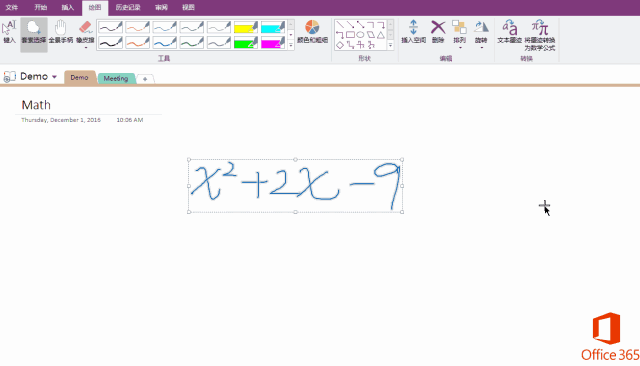
Task: Open the Arrange dropdown
Action: [460, 34]
